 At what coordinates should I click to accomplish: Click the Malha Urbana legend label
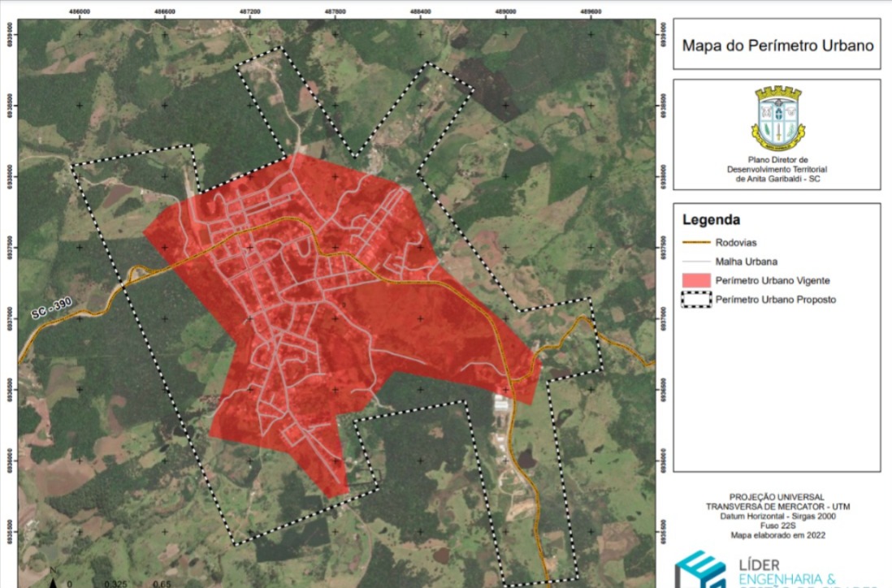coord(747,262)
